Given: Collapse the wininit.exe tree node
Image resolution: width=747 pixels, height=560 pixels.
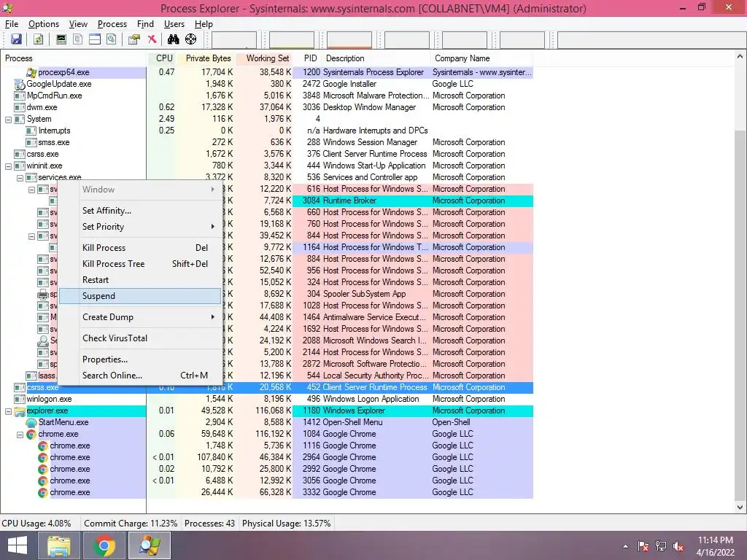Looking at the screenshot, I should tap(8, 166).
